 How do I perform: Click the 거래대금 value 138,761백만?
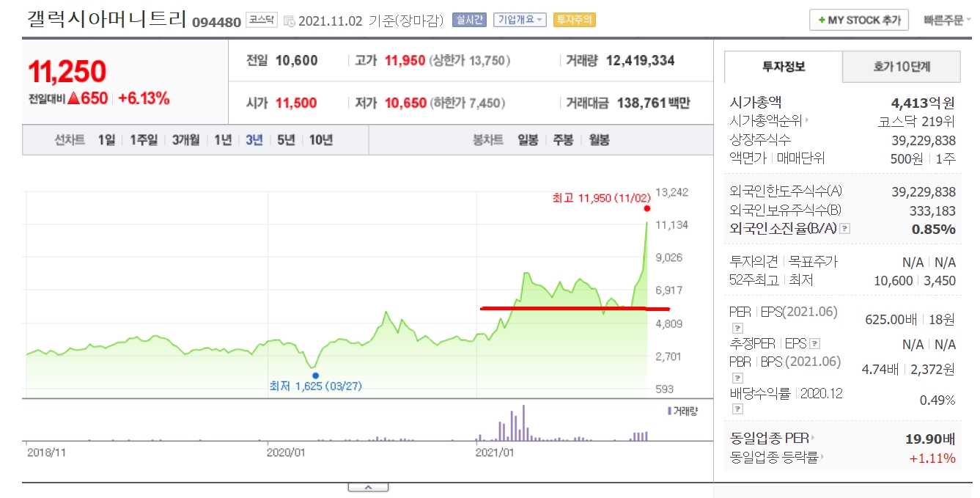[x=653, y=103]
